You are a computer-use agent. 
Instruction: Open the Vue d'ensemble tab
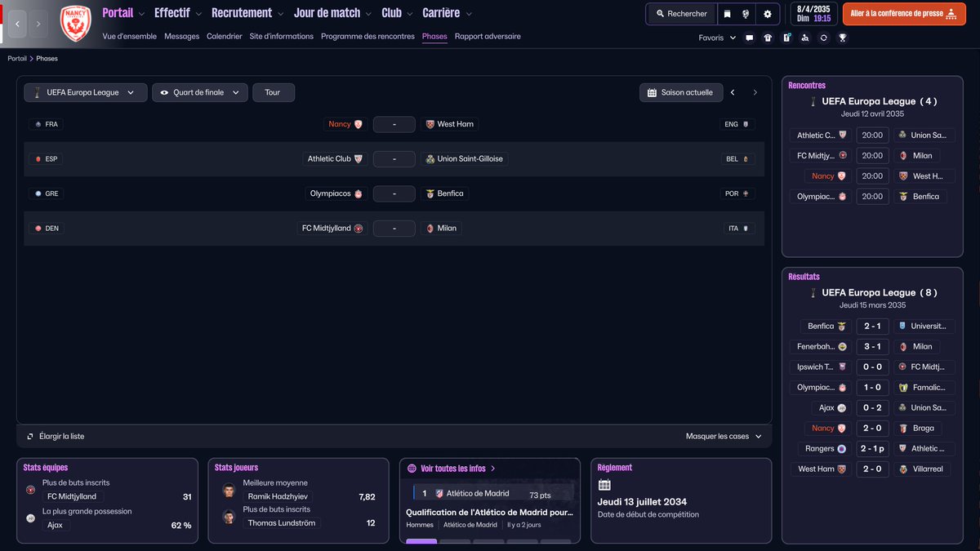click(131, 37)
